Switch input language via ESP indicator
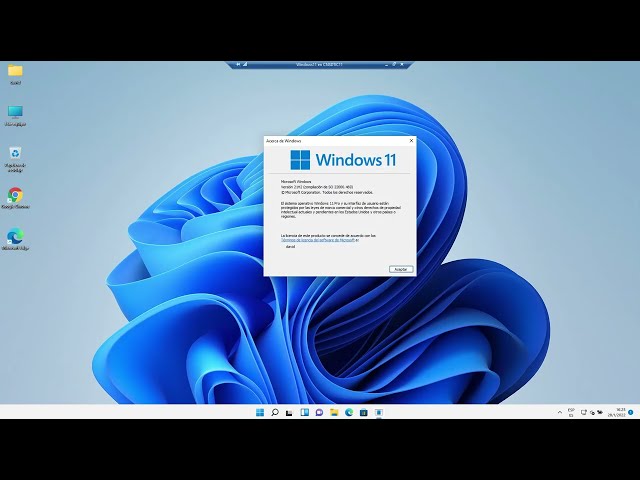The image size is (640, 480). click(x=571, y=412)
